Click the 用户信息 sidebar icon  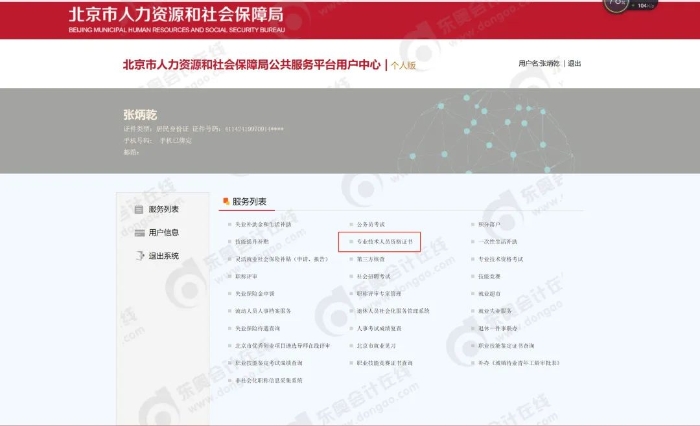point(139,232)
